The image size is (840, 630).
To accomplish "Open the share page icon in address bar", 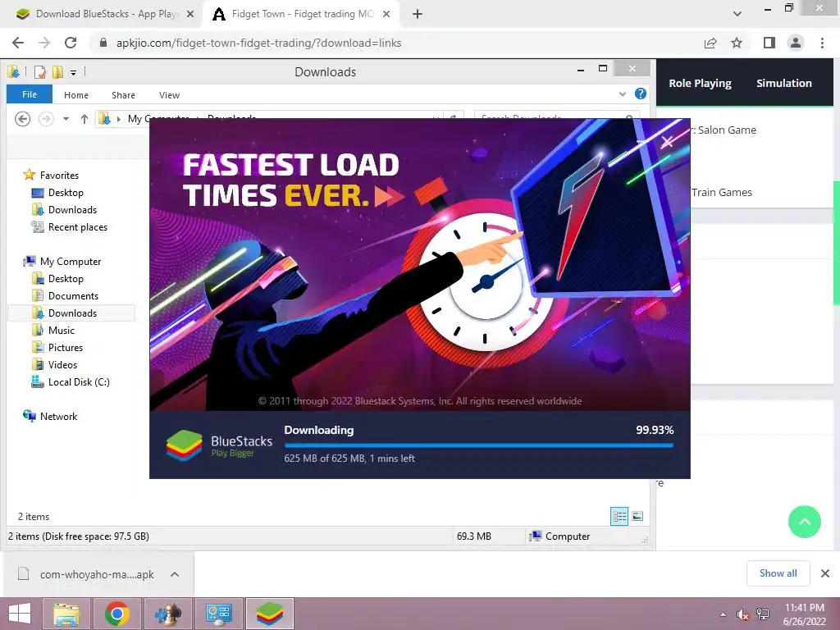I will pyautogui.click(x=710, y=43).
